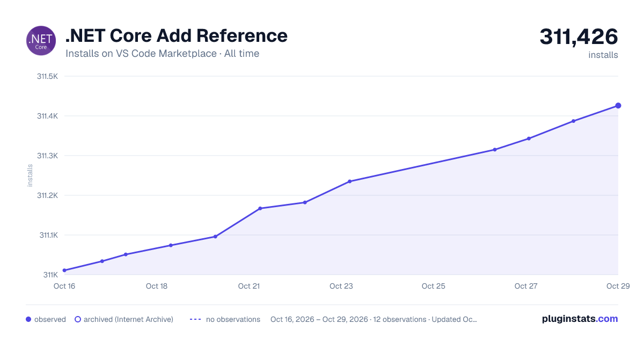Click the 311.3K y-axis label

click(47, 156)
